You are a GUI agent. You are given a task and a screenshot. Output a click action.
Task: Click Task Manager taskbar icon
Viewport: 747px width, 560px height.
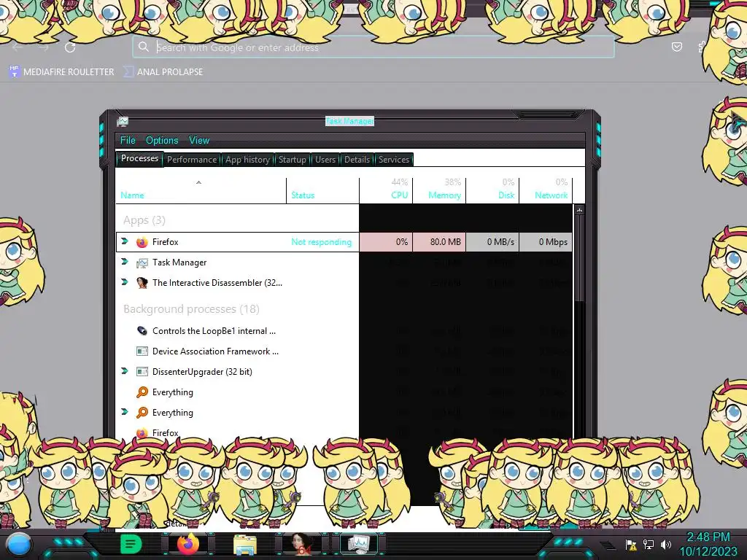point(358,544)
